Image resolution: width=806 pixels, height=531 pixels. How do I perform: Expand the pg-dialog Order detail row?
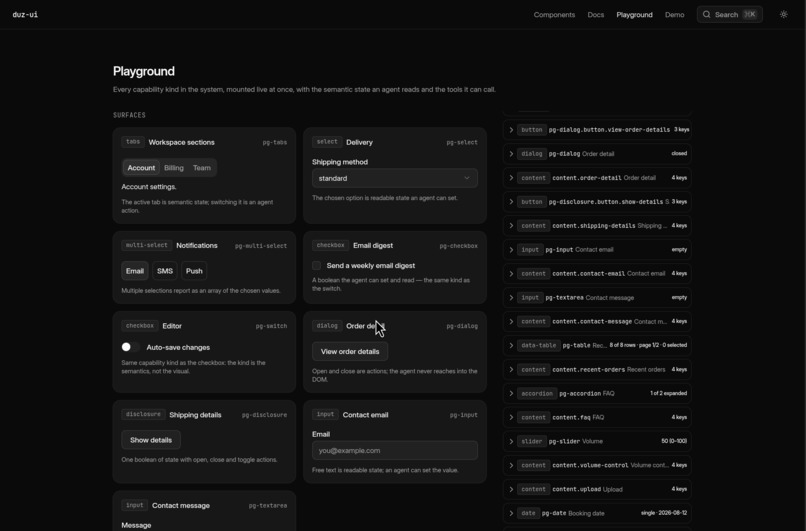click(597, 154)
